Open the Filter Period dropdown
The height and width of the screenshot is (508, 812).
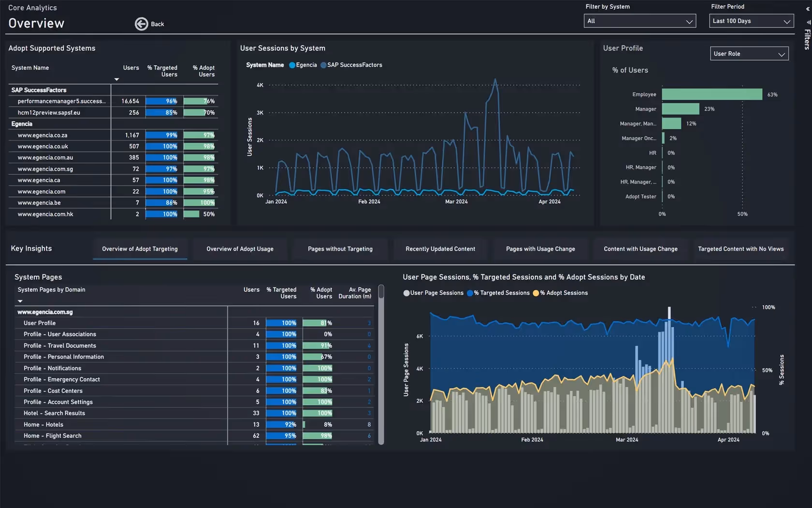click(751, 21)
